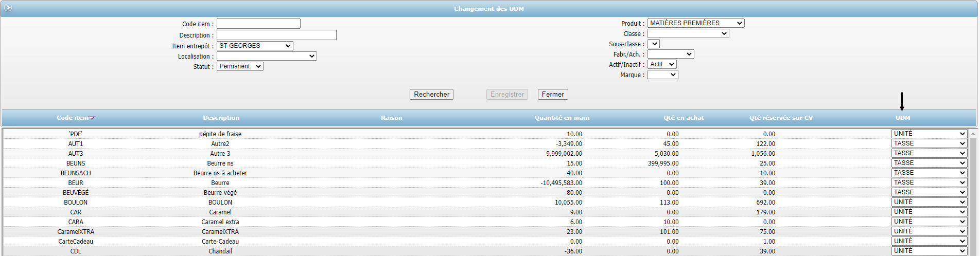Open the Fabr./Ach. dropdown
This screenshot has width=980, height=256.
(x=671, y=54)
